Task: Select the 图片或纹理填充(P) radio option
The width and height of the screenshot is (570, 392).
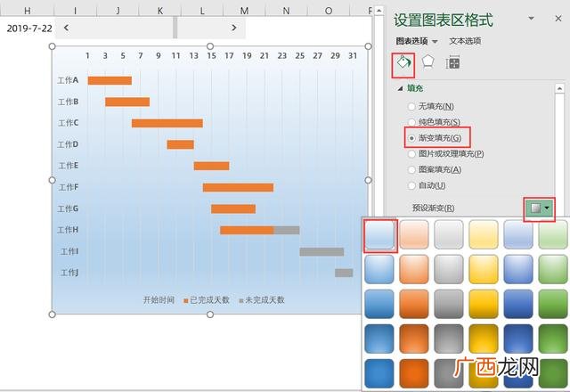Action: click(446, 154)
